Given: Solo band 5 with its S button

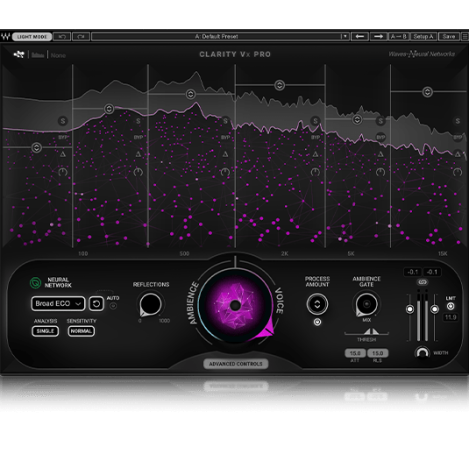Looking at the screenshot, I should [x=381, y=121].
